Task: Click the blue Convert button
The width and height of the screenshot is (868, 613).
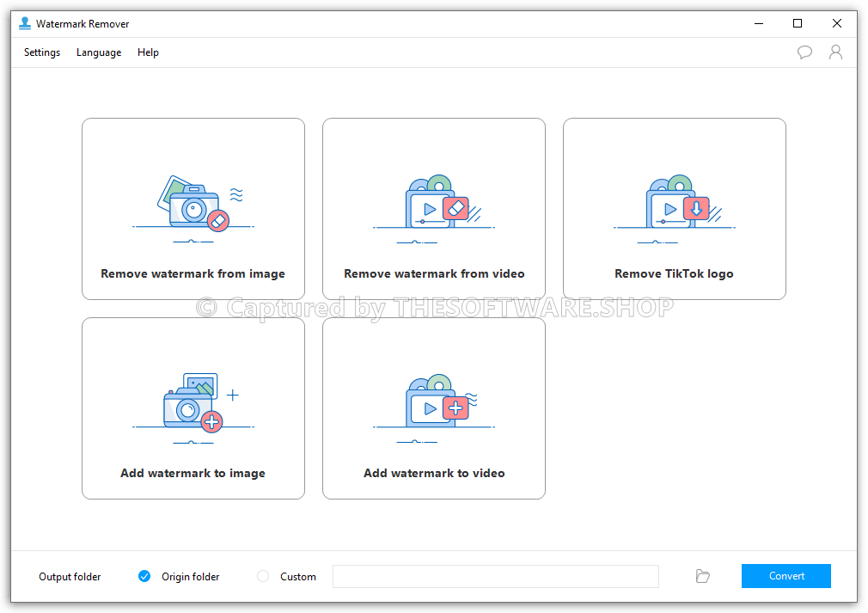Action: 786,576
